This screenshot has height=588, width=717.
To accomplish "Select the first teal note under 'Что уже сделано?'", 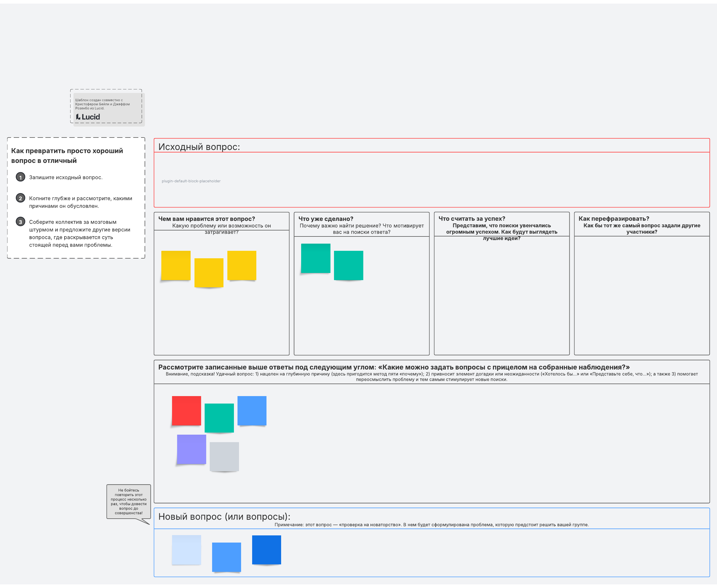I will [x=315, y=258].
